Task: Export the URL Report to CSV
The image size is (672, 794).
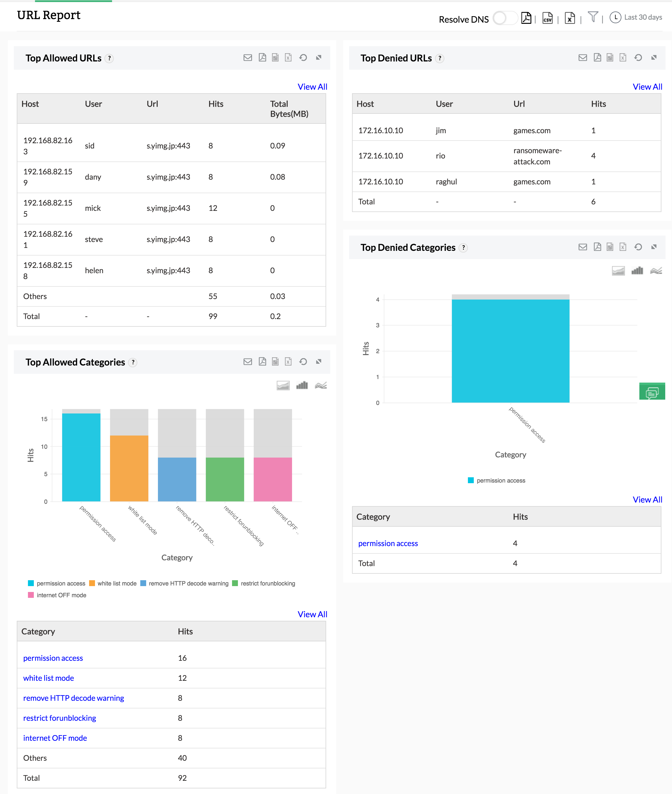Action: tap(547, 18)
